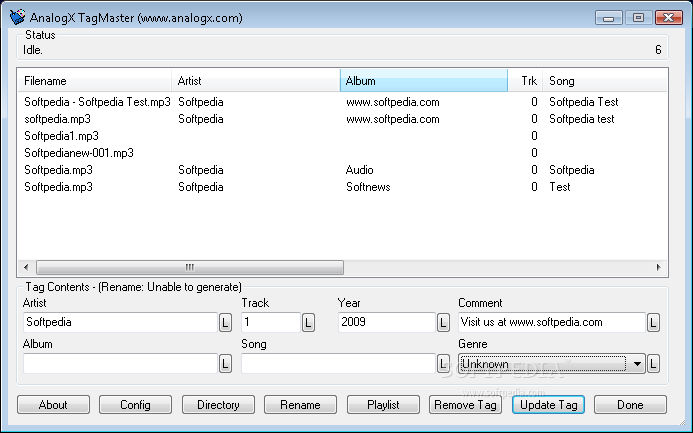Viewport: 693px width, 433px height.
Task: Click the right arrow of the list scrollbar
Action: tap(659, 267)
